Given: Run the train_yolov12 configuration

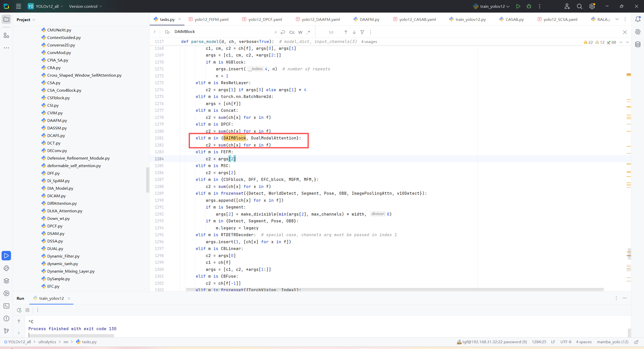Looking at the screenshot, I should [518, 6].
